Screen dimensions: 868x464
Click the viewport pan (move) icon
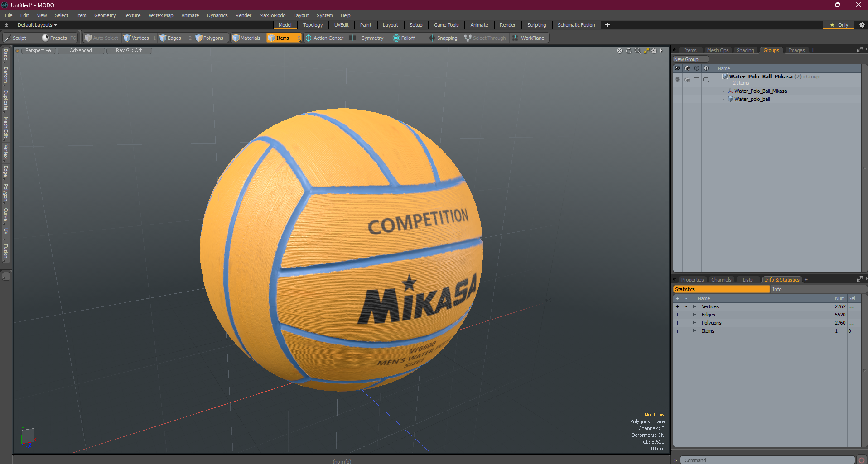[619, 51]
